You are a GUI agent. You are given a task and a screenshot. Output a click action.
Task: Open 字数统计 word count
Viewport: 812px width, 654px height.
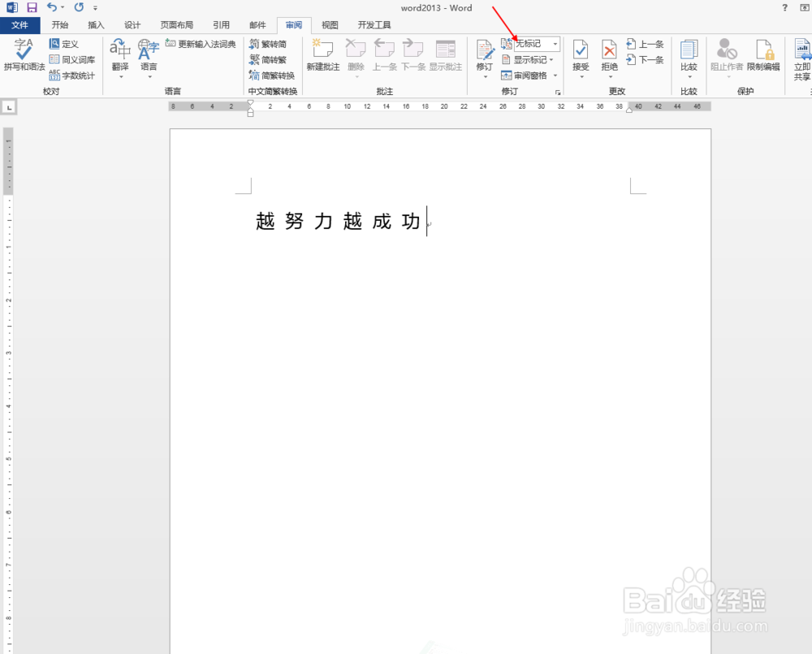tap(72, 75)
